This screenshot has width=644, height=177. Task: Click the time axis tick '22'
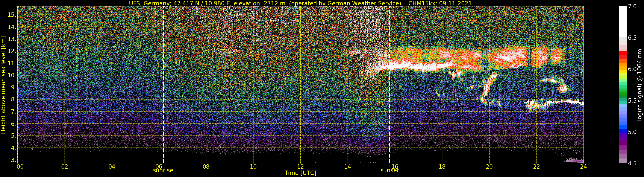point(536,166)
